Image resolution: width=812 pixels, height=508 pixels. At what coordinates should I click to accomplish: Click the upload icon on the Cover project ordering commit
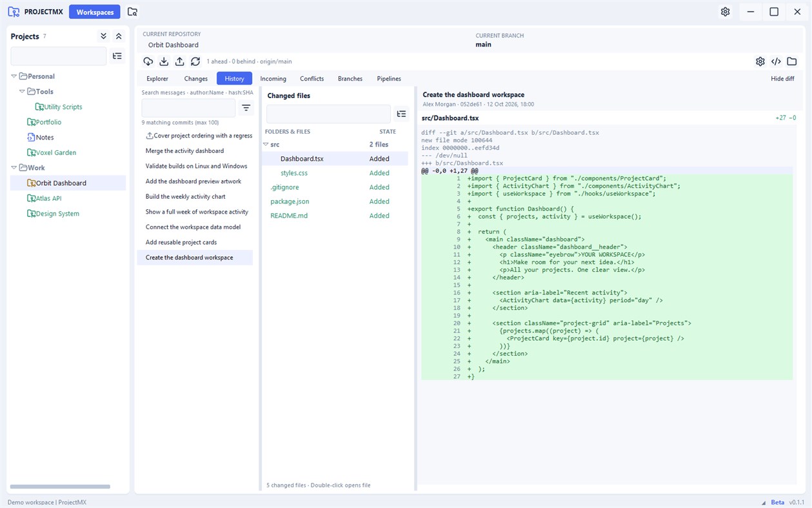tap(150, 136)
